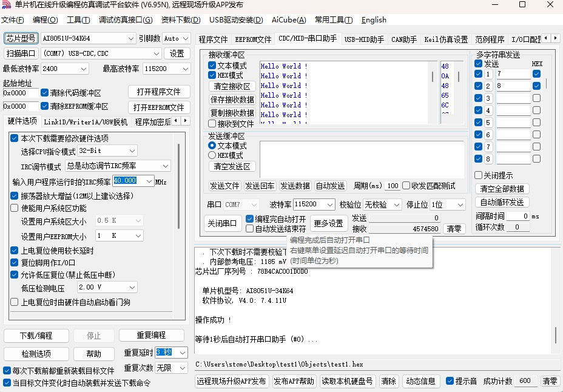Expand the CPU指令模式 32-Bit dropdown
The height and width of the screenshot is (392, 563).
tap(132, 150)
